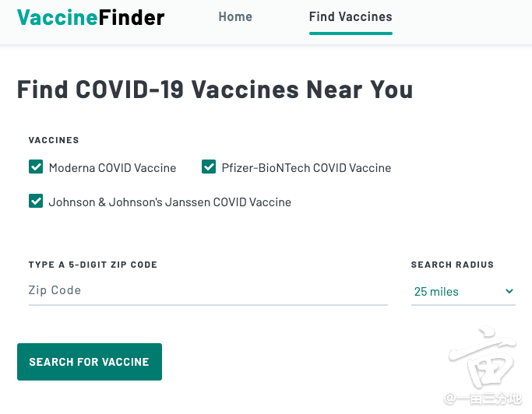Screen dimensions: 532x414
Task: Switch to the Find Vaccines tab
Action: click(x=351, y=16)
